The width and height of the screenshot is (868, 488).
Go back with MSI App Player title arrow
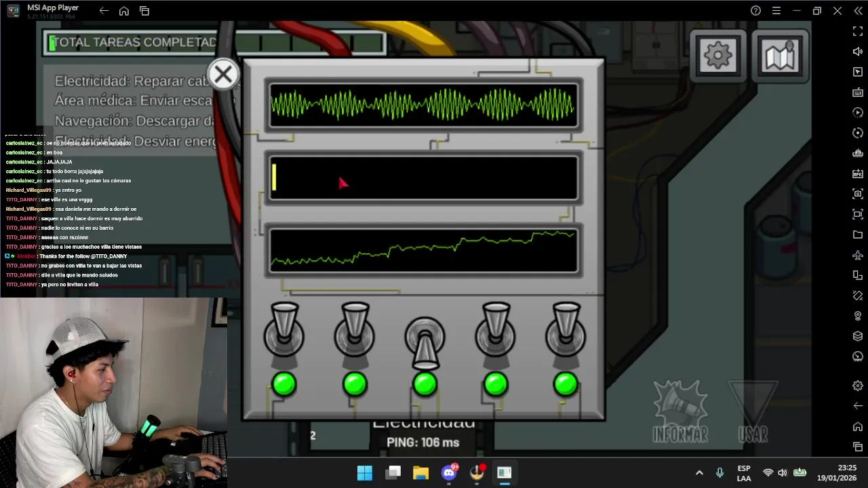click(x=103, y=11)
